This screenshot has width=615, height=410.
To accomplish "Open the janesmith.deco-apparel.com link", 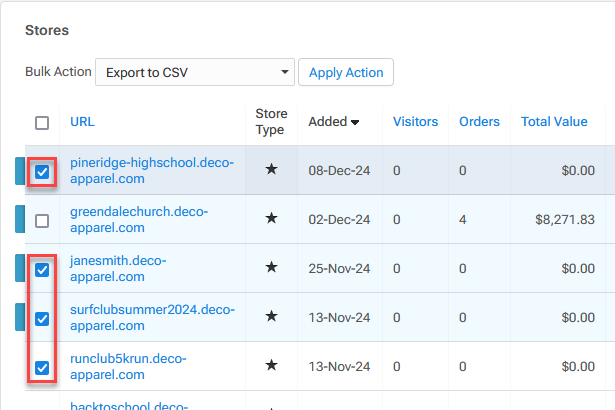I will [x=118, y=268].
